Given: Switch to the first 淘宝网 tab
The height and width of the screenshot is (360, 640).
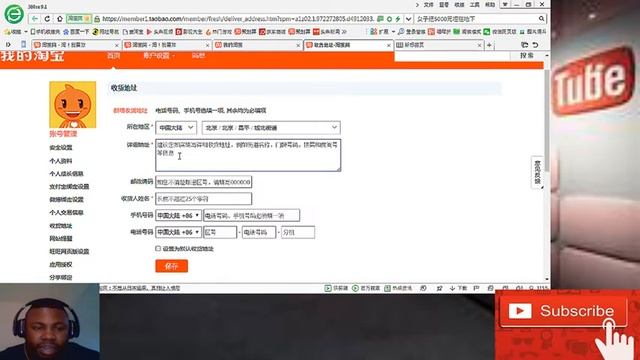Looking at the screenshot, I should pyautogui.click(x=76, y=45).
